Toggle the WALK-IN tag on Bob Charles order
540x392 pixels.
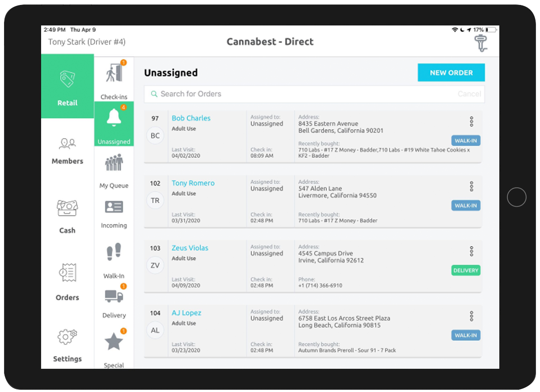point(466,140)
